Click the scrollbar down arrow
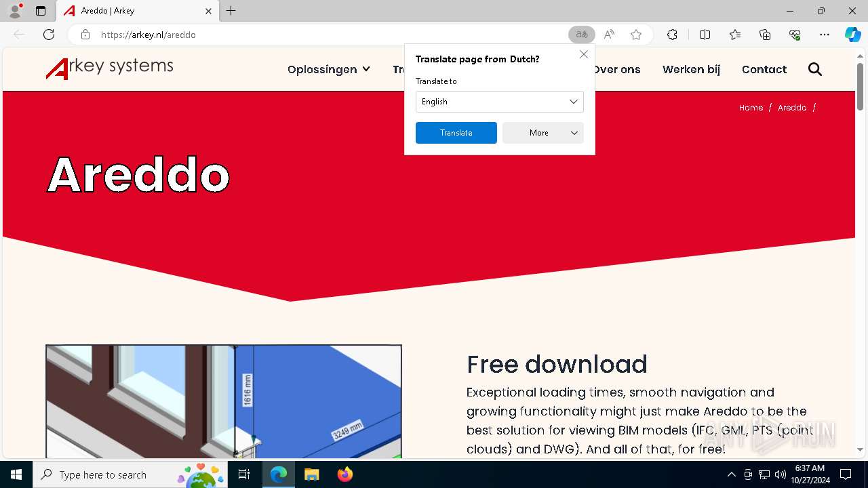Image resolution: width=868 pixels, height=488 pixels. tap(860, 449)
